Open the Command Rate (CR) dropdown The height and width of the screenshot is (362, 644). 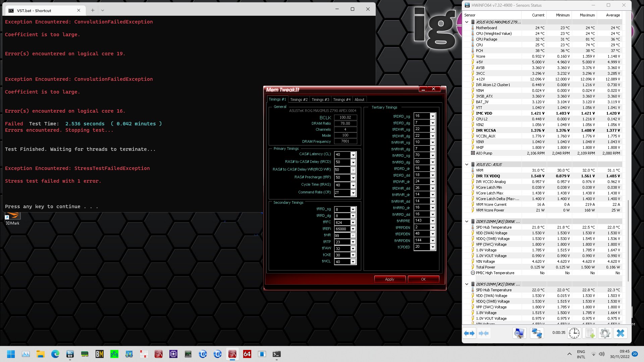point(353,193)
